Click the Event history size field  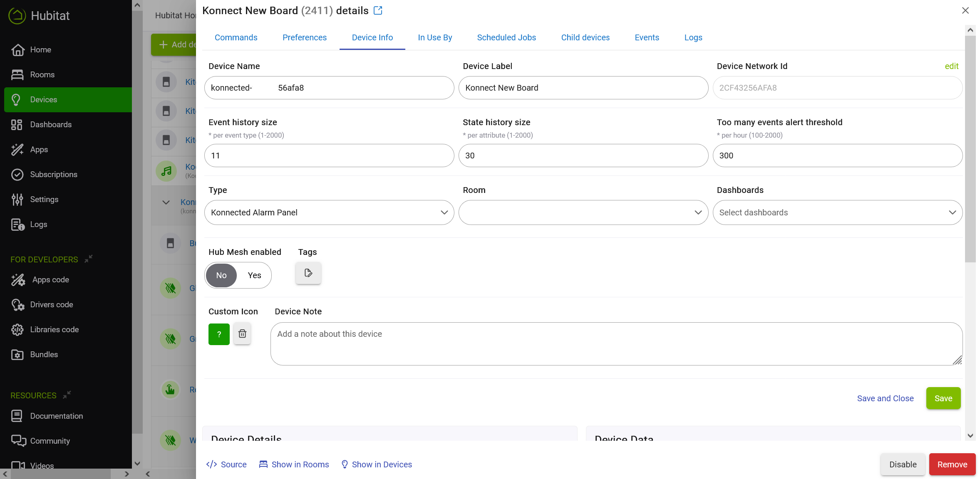(329, 156)
